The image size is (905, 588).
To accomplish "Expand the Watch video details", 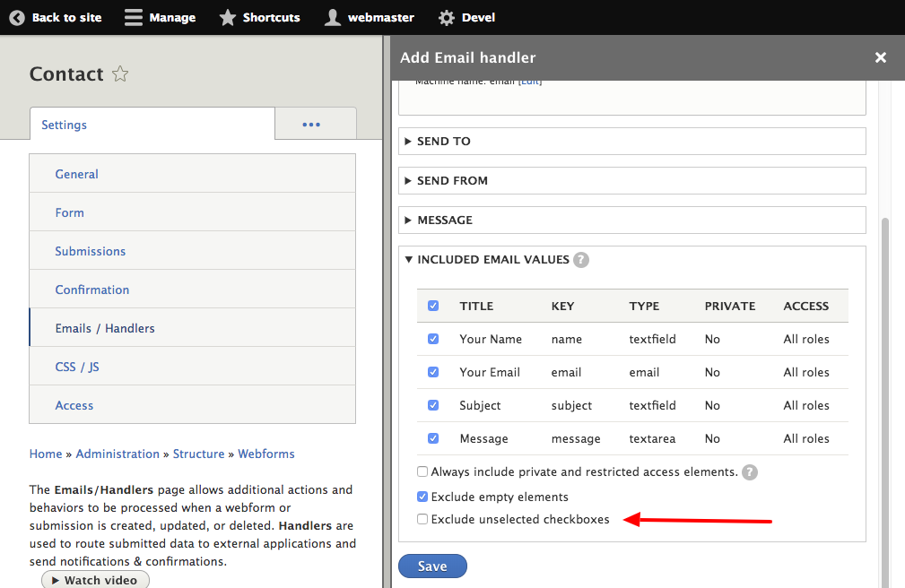I will pos(95,580).
